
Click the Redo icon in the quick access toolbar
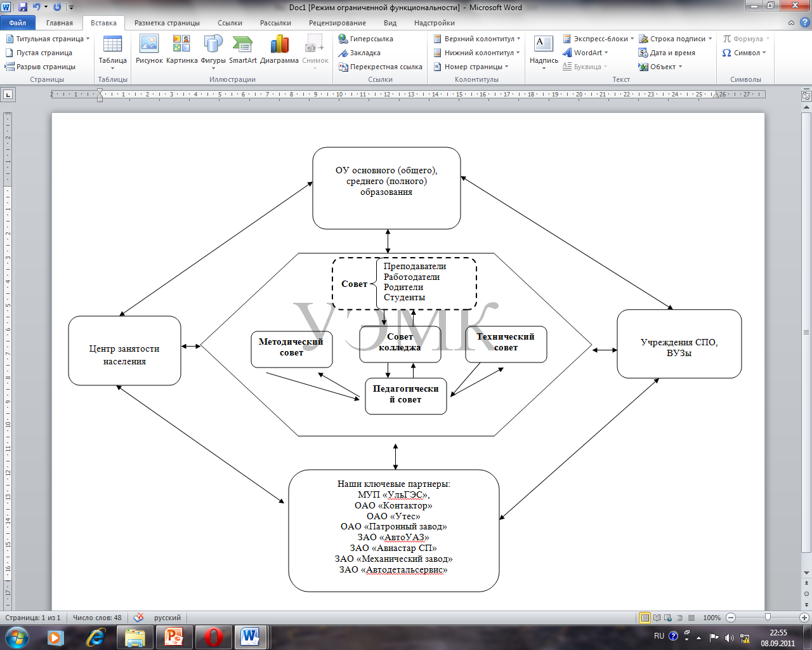[x=57, y=7]
